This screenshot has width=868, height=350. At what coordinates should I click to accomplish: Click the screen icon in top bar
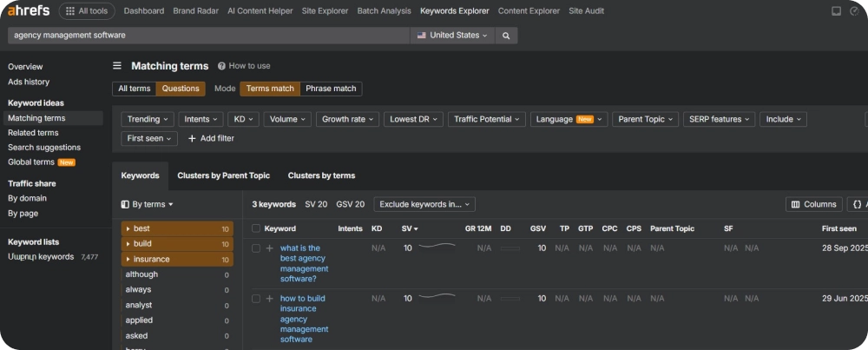[836, 11]
